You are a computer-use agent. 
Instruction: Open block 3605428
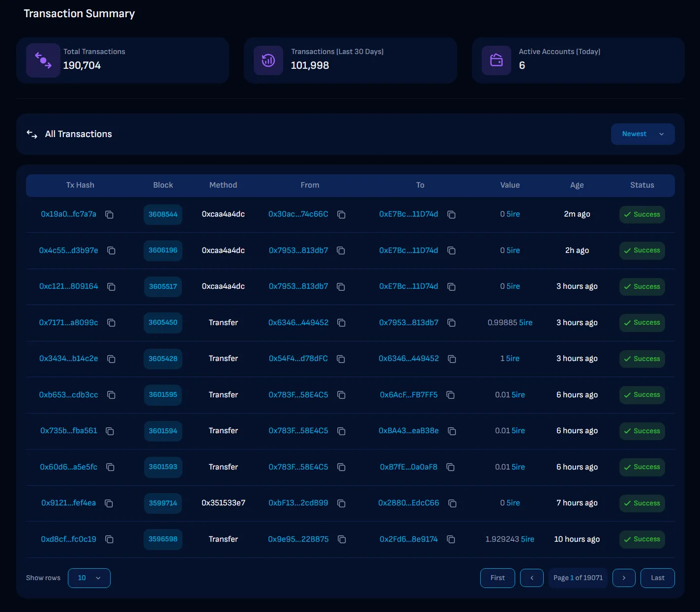(x=163, y=359)
